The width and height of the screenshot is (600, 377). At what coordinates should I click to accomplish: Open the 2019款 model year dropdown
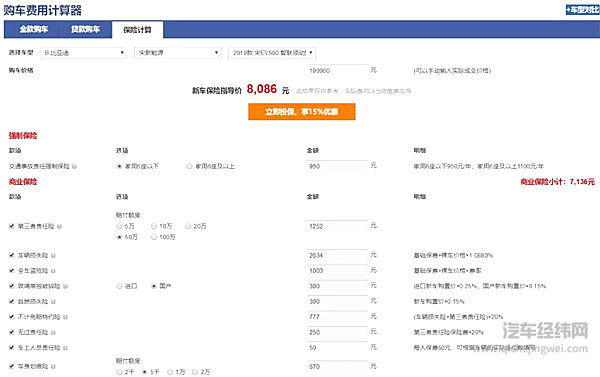pyautogui.click(x=272, y=53)
